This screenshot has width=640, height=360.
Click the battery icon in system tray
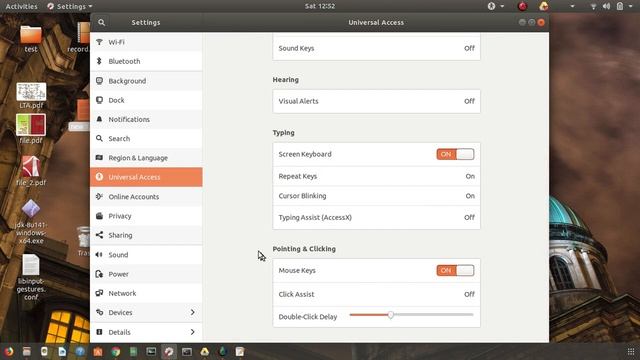point(620,6)
